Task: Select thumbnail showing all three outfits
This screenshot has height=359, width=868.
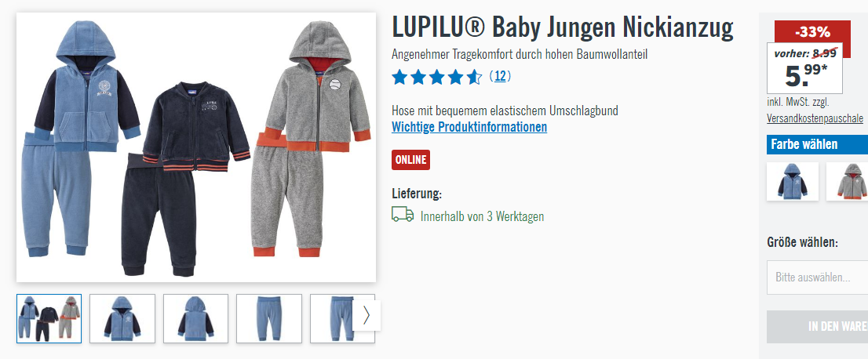Action: click(x=49, y=318)
